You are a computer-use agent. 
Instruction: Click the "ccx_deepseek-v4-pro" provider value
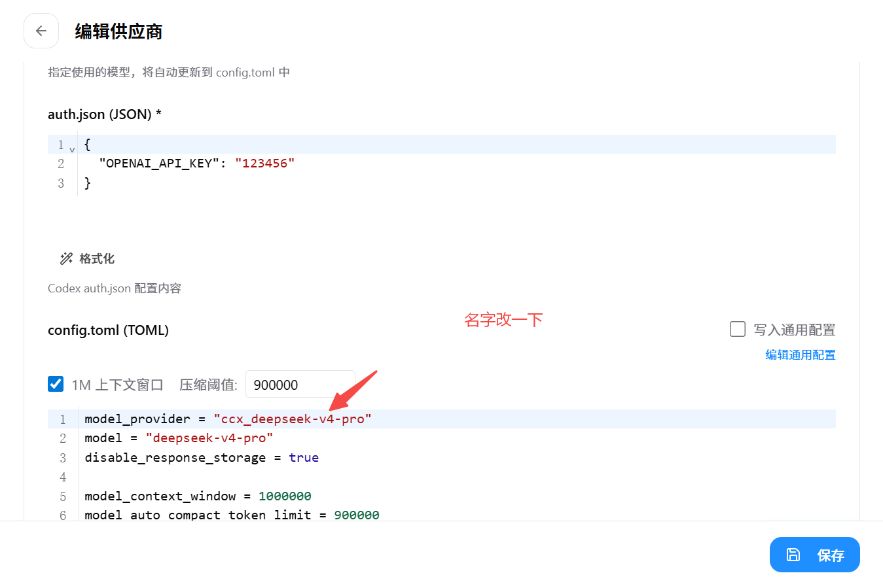click(293, 419)
